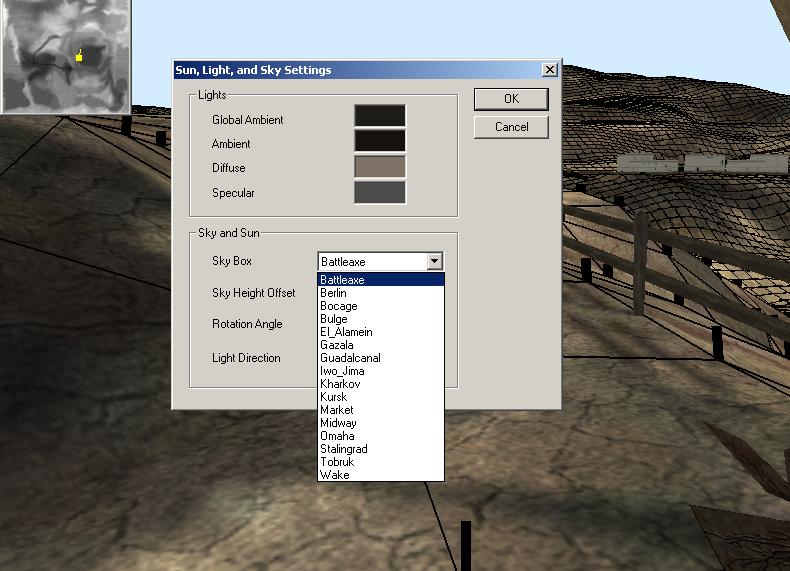Choose Tobruk in the dropdown list

coord(381,462)
